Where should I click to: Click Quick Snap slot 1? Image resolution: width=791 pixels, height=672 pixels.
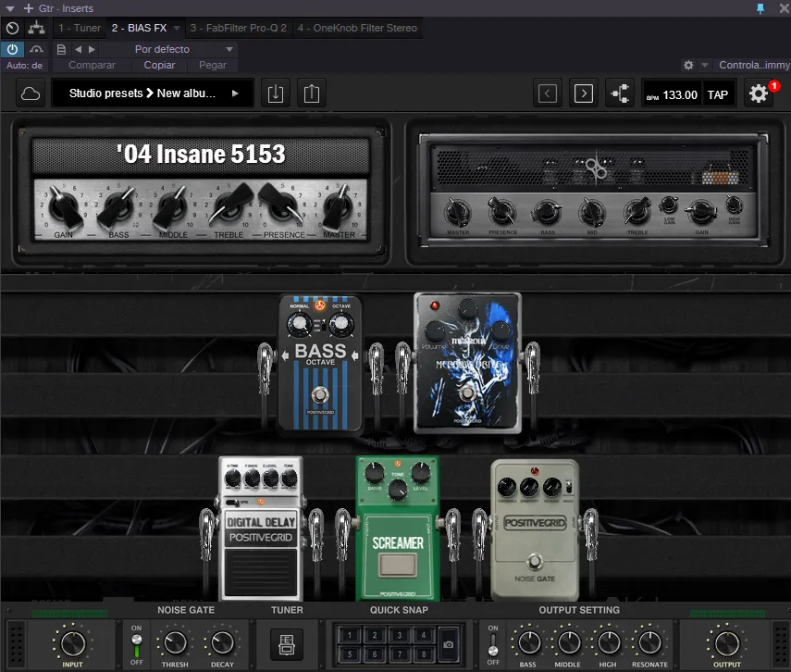click(x=350, y=636)
